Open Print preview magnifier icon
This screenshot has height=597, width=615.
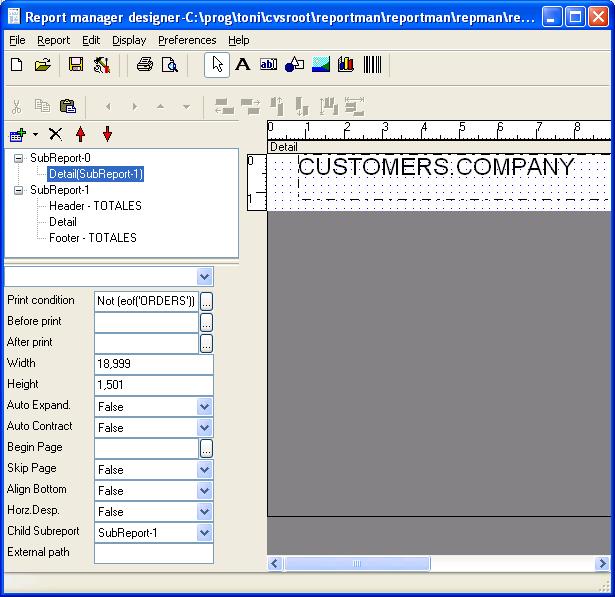(170, 65)
